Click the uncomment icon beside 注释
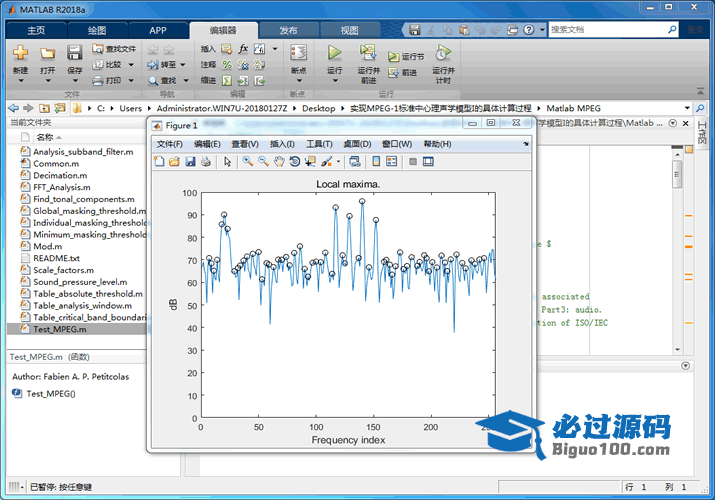This screenshot has height=500, width=715. point(243,65)
